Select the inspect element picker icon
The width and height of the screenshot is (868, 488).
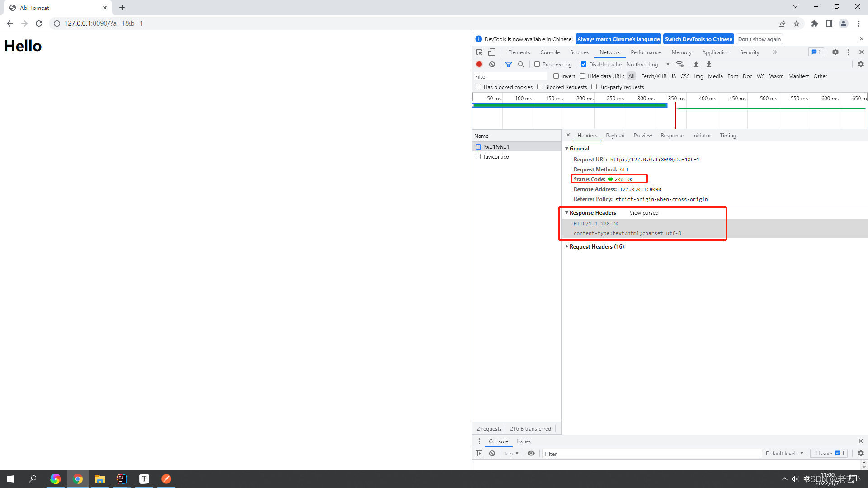tap(480, 52)
